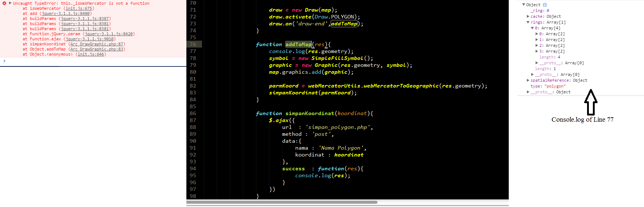Image resolution: width=644 pixels, height=207 pixels.
Task: Click 'simpan_polygon.php' string in the editor
Action: tap(338, 127)
